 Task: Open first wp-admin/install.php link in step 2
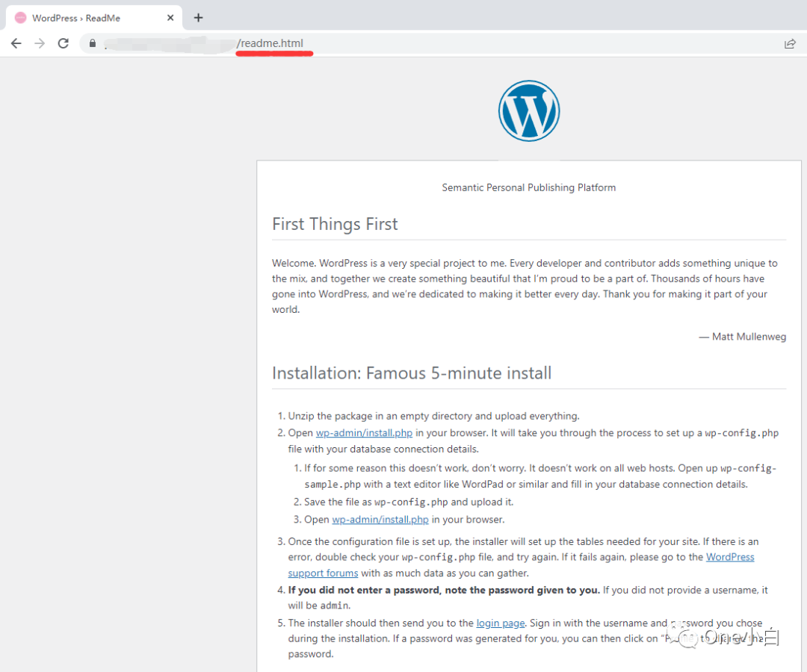(364, 433)
